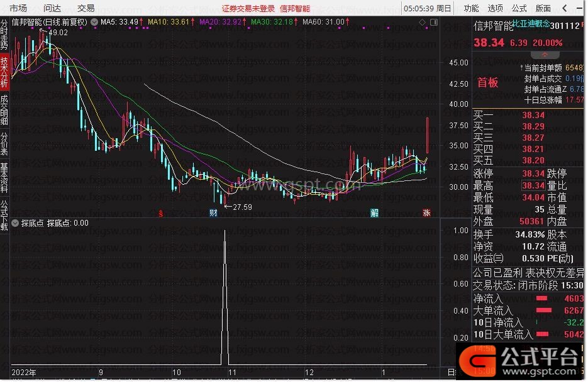This screenshot has height=382, width=588.
Task: Click the 信邦智能 name in quote panel
Action: click(493, 26)
